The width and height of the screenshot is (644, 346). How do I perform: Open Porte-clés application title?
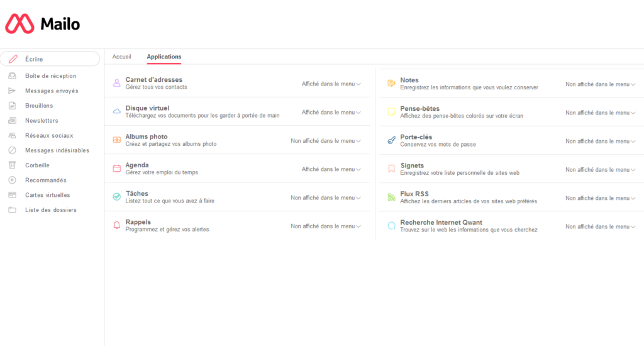click(416, 137)
